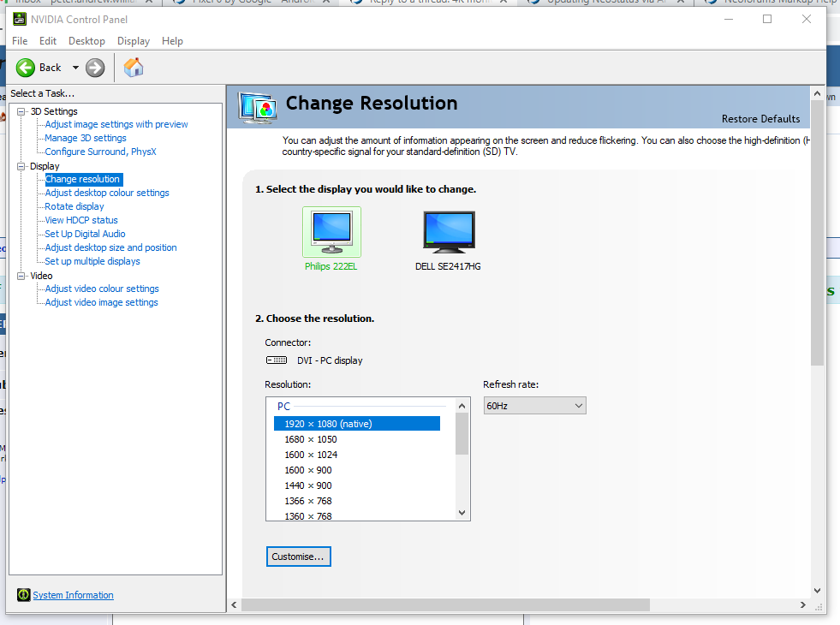The image size is (840, 625).
Task: Click the Customise button
Action: pos(298,556)
